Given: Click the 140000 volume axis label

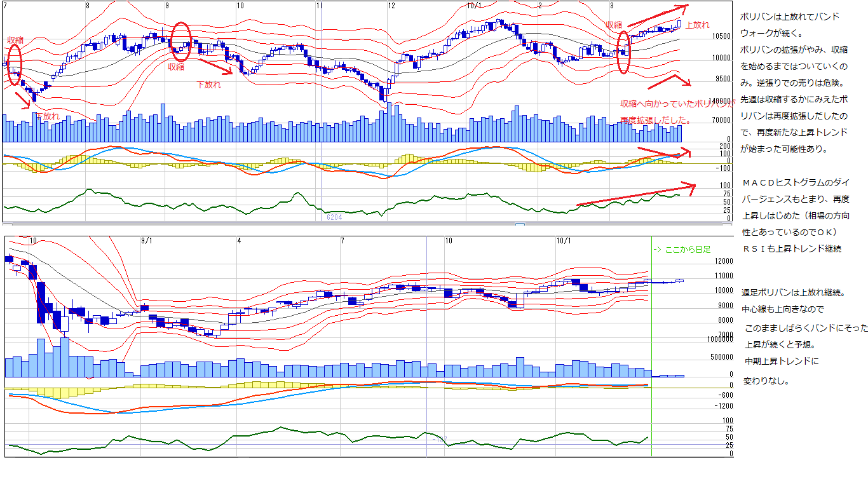Looking at the screenshot, I should click(720, 101).
